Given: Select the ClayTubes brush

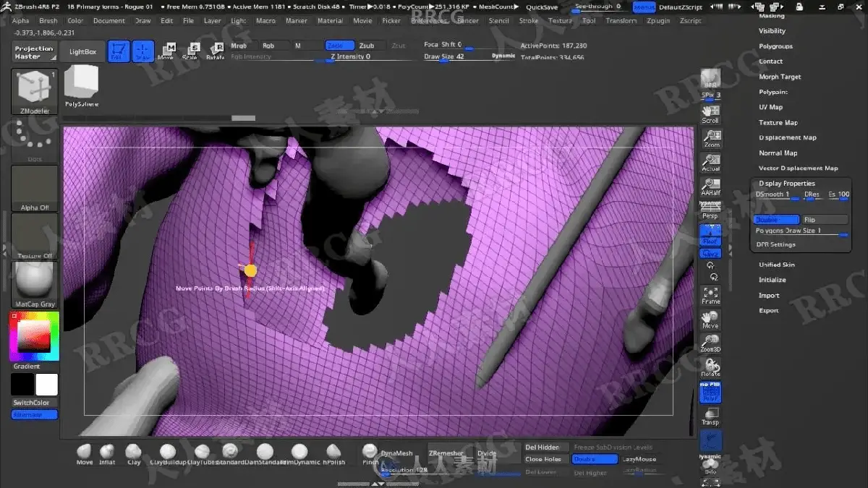Looking at the screenshot, I should point(202,454).
